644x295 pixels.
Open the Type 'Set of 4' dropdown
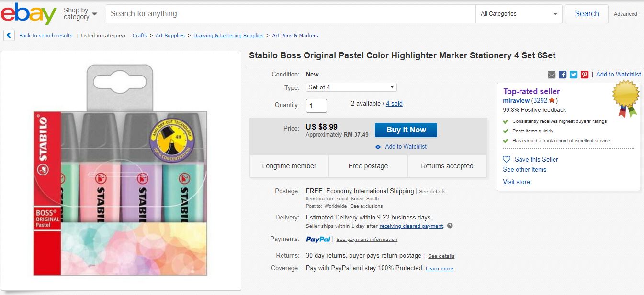pyautogui.click(x=351, y=87)
